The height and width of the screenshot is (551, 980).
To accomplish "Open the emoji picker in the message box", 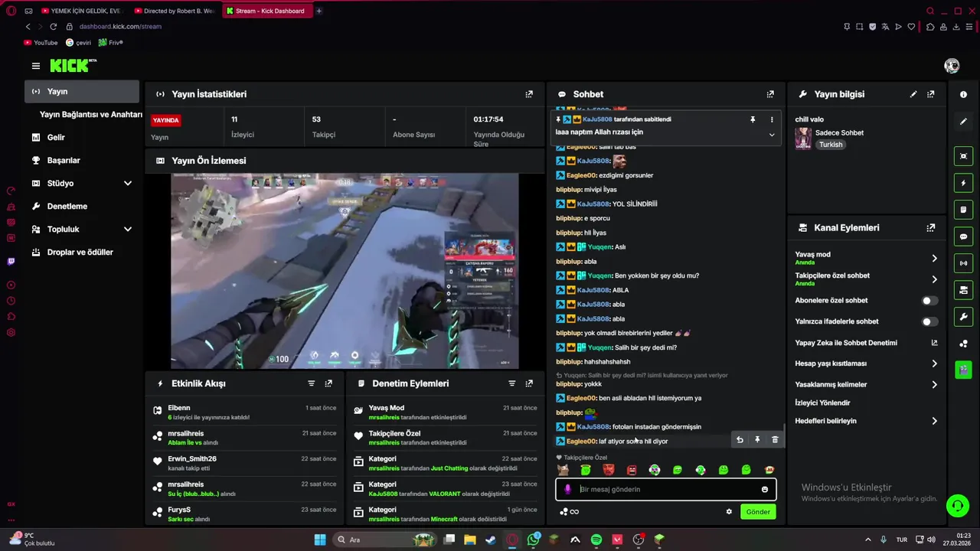I will (765, 490).
